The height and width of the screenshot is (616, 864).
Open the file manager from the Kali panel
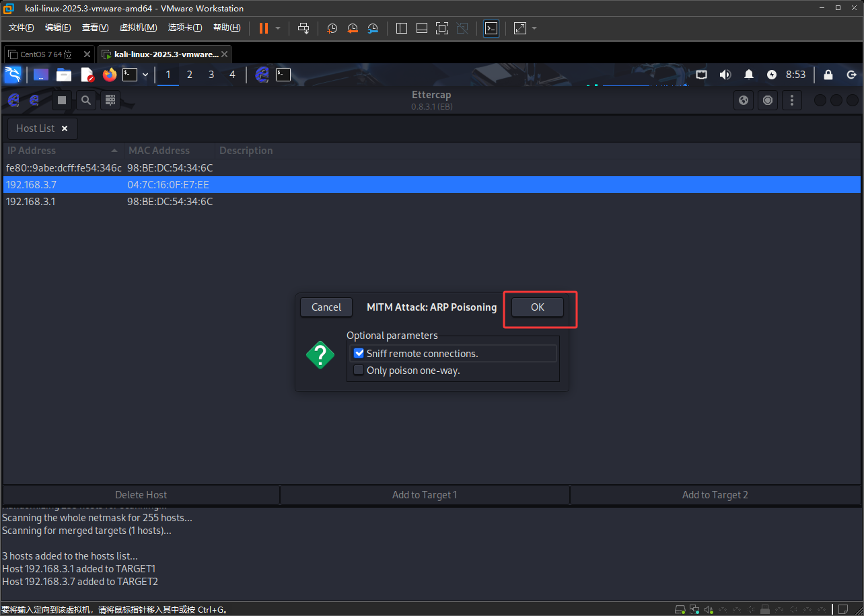[x=64, y=75]
